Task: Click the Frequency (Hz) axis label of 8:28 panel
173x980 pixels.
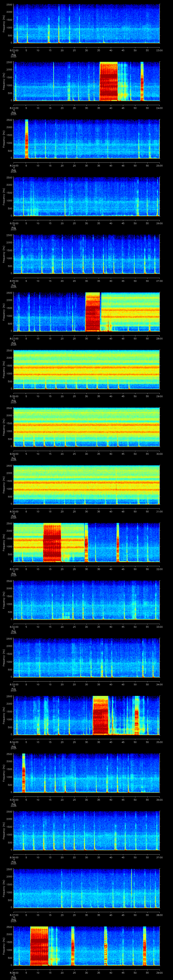Action: point(4,369)
